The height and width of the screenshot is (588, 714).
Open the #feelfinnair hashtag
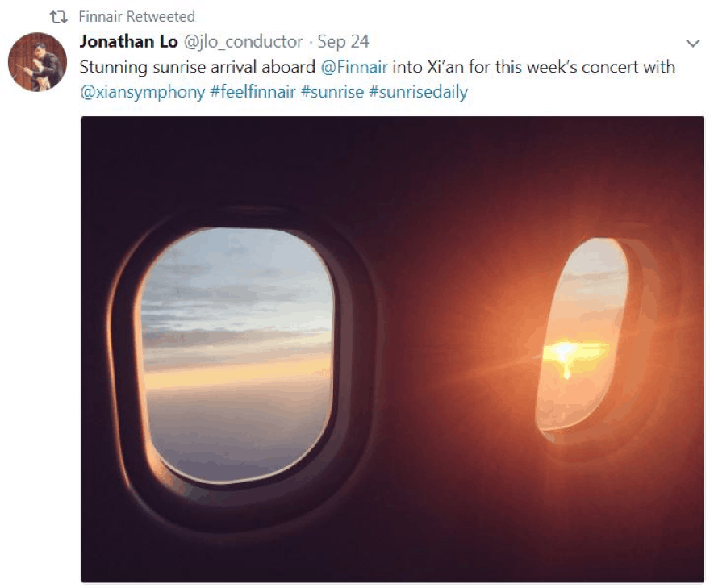[x=253, y=92]
